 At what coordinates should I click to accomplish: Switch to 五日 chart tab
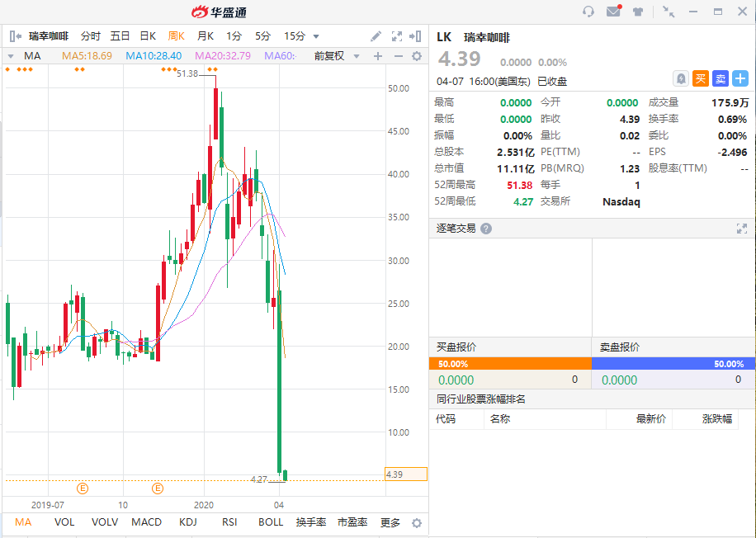(120, 36)
